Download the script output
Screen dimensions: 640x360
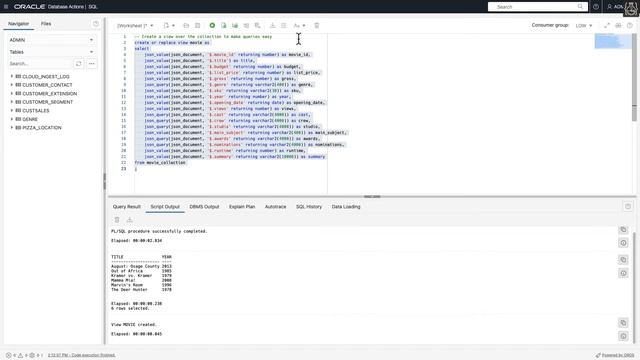(x=129, y=220)
